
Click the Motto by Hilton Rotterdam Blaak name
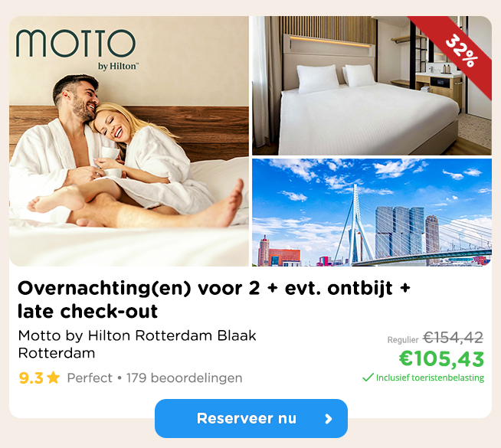pyautogui.click(x=137, y=335)
